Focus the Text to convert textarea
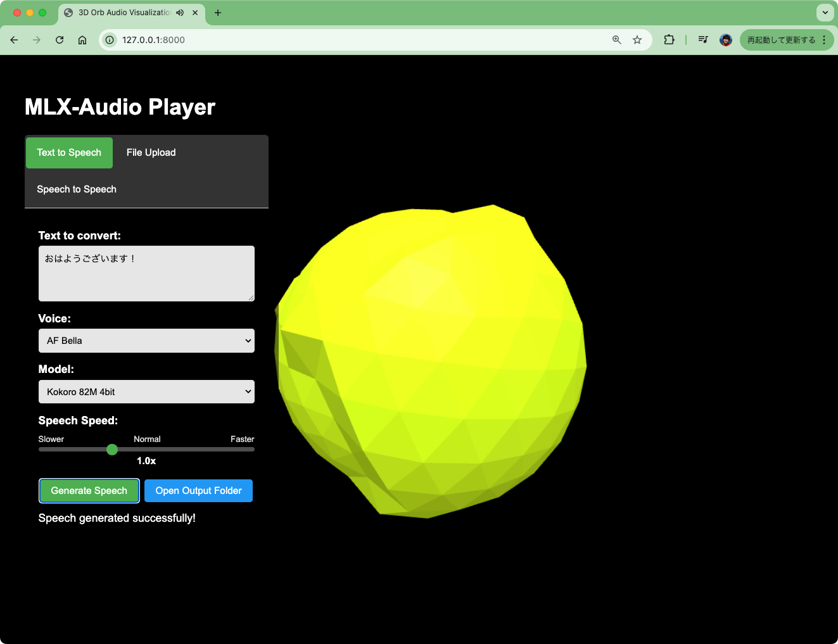 (x=146, y=274)
